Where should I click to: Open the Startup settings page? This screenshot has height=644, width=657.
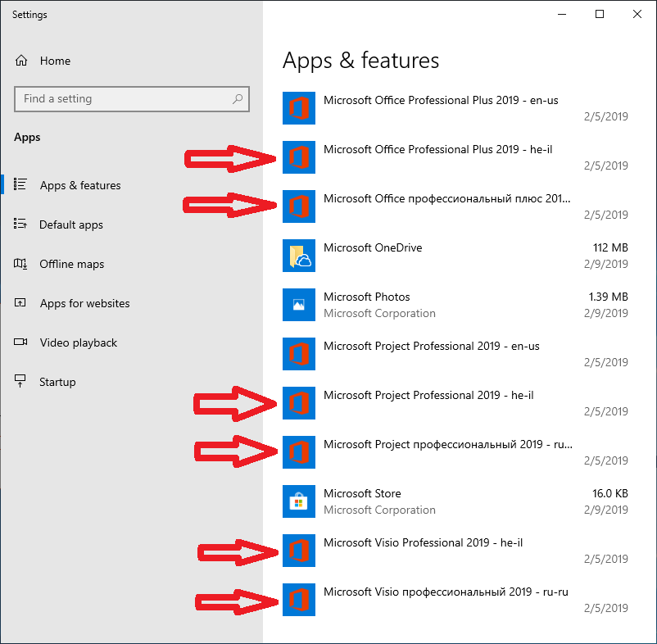58,382
